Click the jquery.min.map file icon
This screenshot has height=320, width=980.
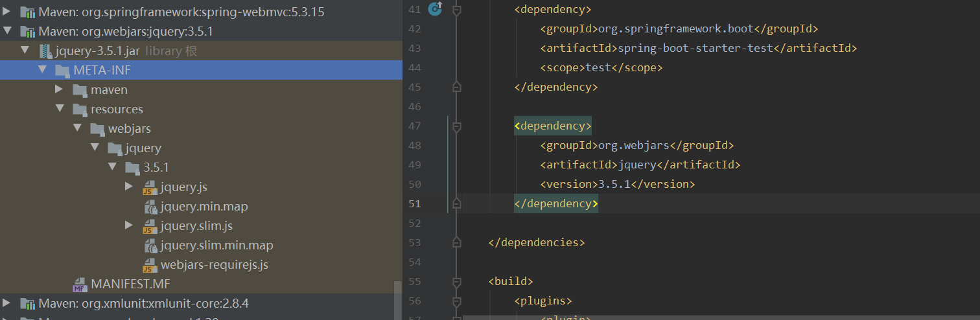[x=150, y=207]
